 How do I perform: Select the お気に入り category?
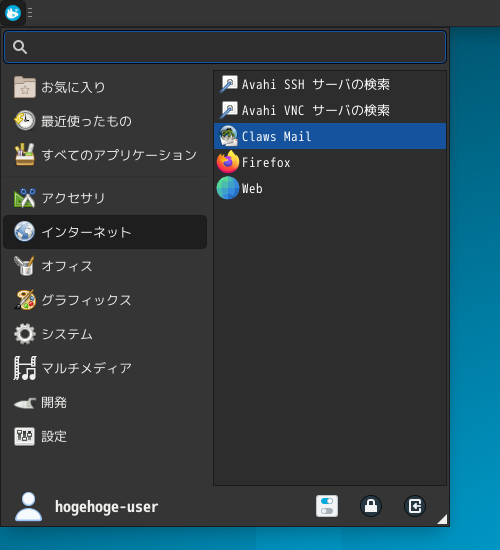click(105, 87)
